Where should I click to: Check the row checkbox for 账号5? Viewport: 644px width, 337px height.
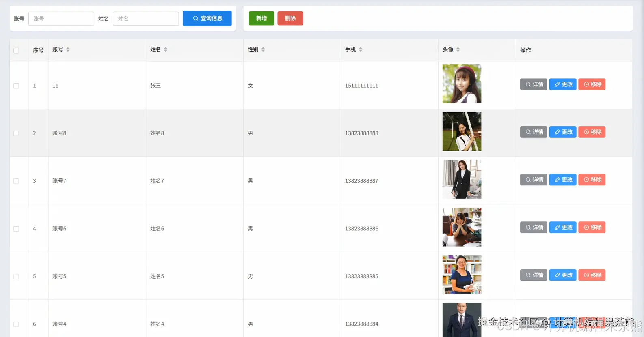tap(16, 277)
